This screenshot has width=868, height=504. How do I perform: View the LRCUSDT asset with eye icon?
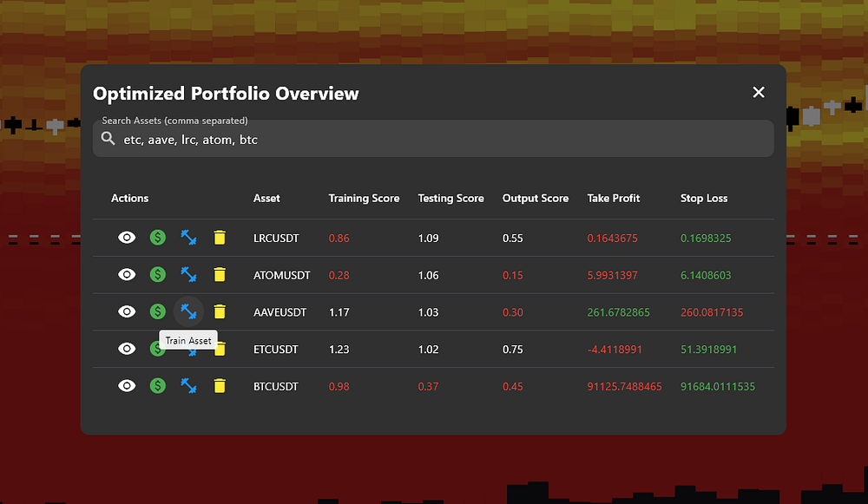coord(127,238)
